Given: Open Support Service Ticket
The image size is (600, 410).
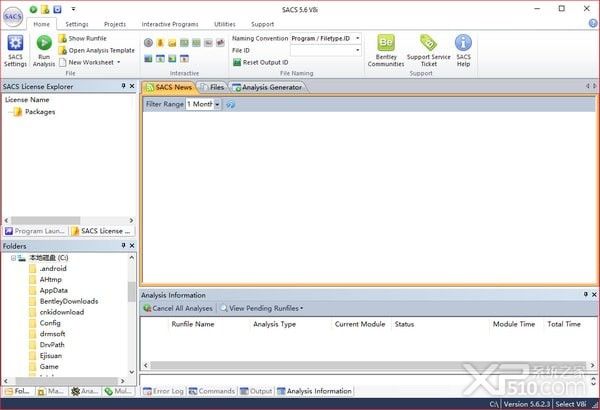Looking at the screenshot, I should pos(429,51).
